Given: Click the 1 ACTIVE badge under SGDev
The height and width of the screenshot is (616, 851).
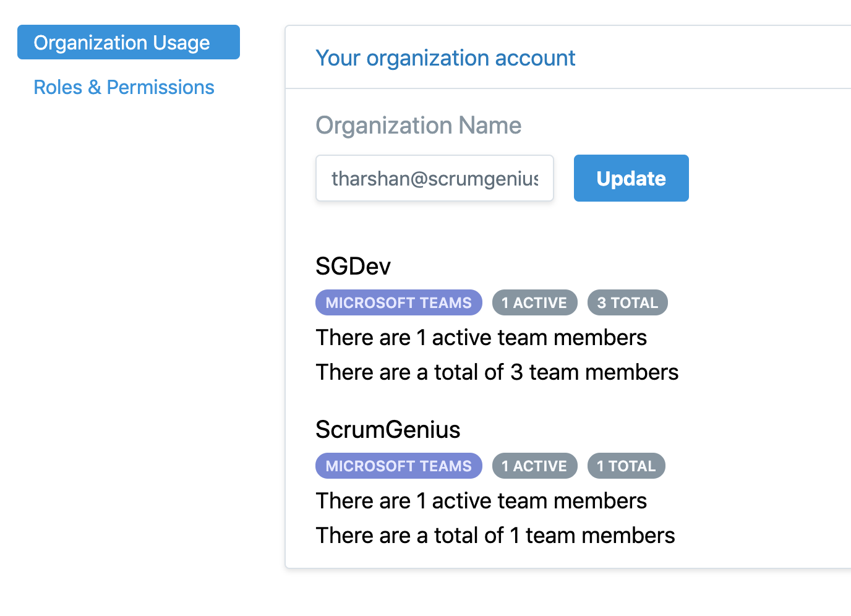Looking at the screenshot, I should (534, 302).
